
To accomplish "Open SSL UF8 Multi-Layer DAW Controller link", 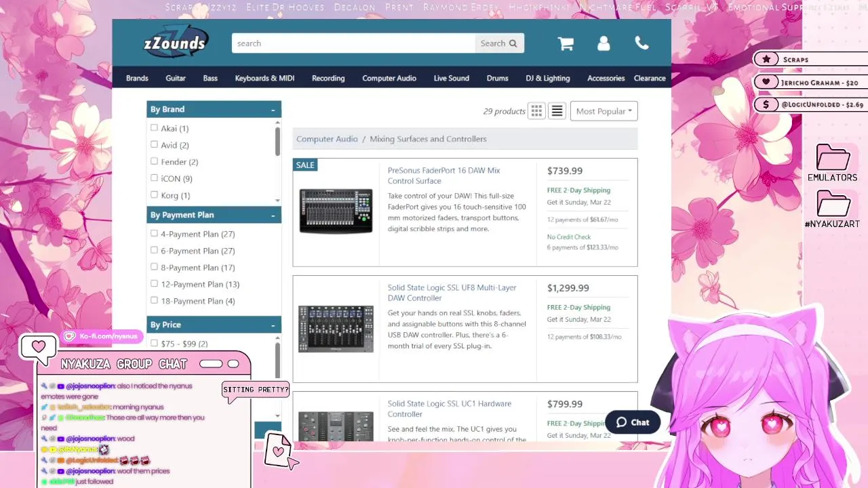I will click(x=452, y=293).
